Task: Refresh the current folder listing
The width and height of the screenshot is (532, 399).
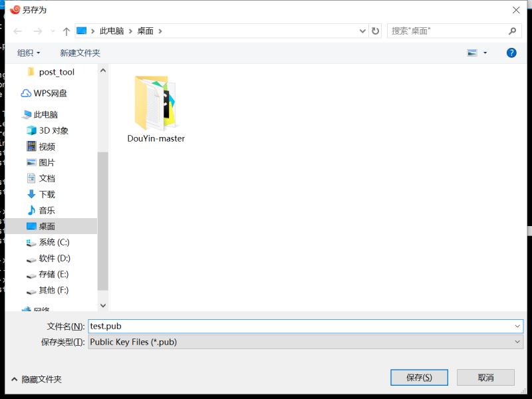Action: click(376, 31)
